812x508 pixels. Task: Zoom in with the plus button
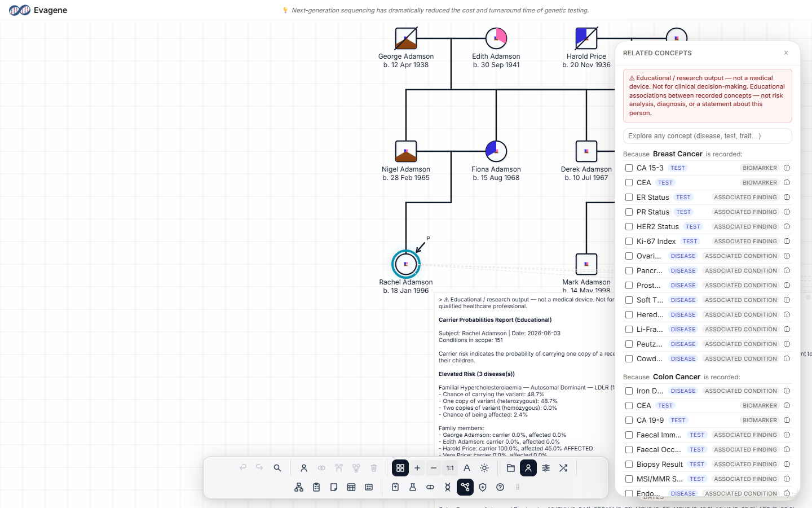click(417, 468)
